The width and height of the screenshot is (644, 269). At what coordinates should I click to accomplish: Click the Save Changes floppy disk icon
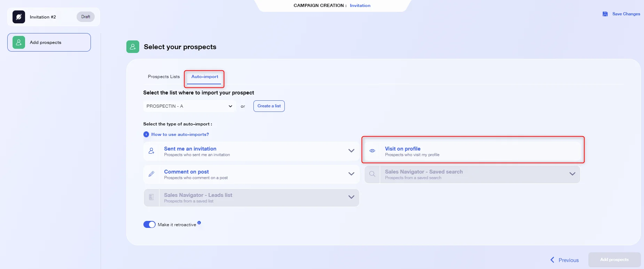click(x=605, y=14)
